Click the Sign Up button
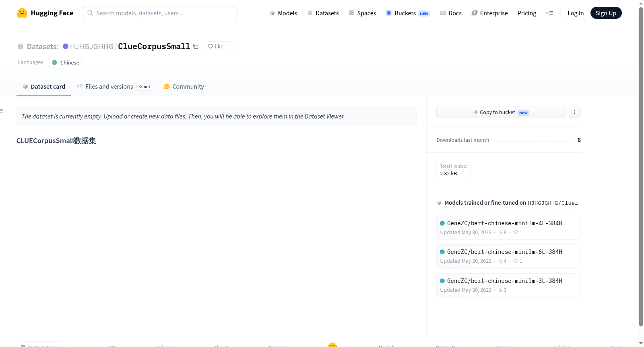The image size is (644, 347). tap(606, 13)
